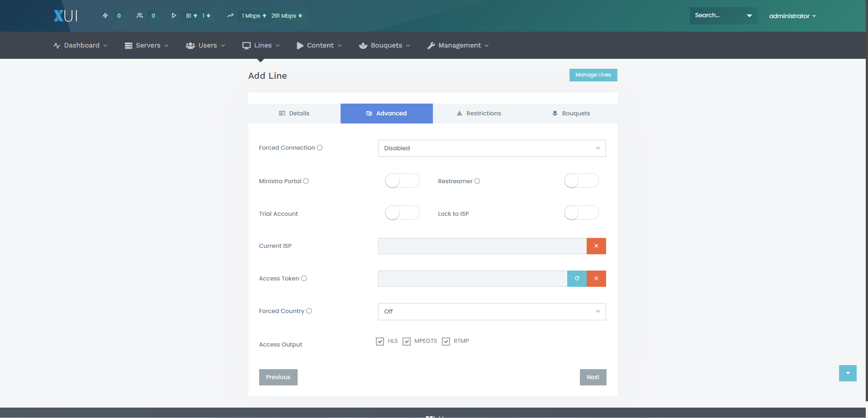
Task: Select the Advanced tab
Action: pyautogui.click(x=387, y=114)
